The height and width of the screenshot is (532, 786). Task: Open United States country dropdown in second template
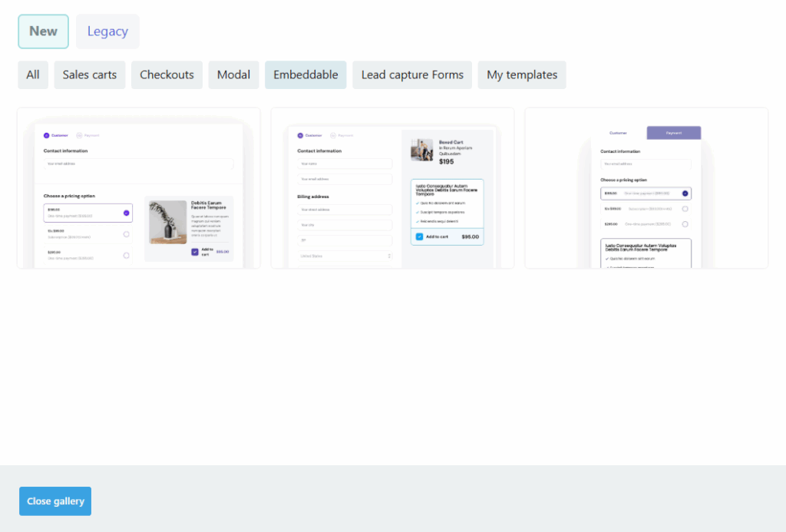(x=345, y=256)
